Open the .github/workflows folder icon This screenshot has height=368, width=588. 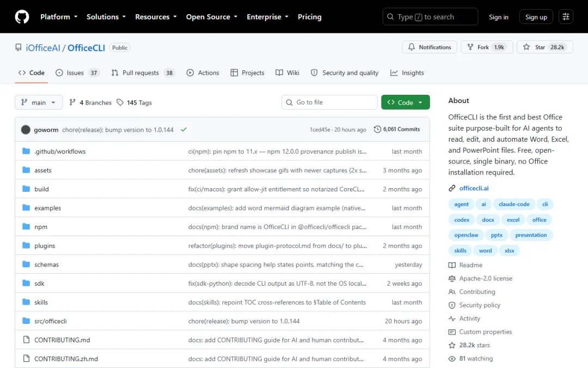coord(26,151)
